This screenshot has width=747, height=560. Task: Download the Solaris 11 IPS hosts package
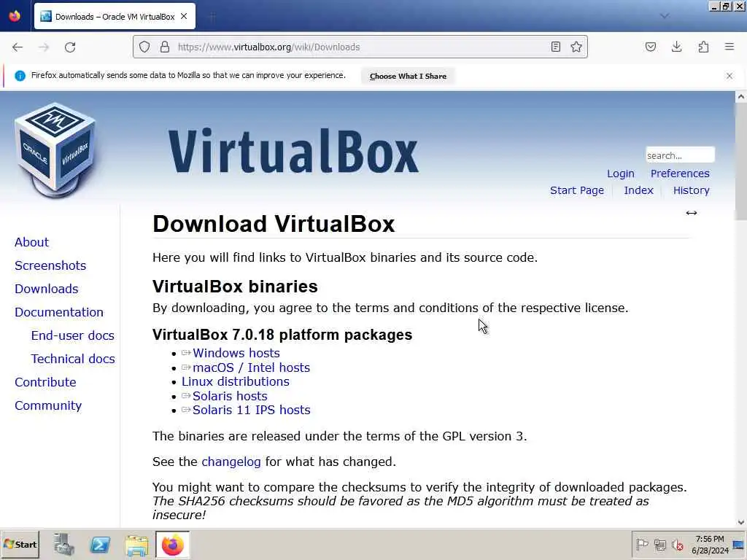coord(251,410)
